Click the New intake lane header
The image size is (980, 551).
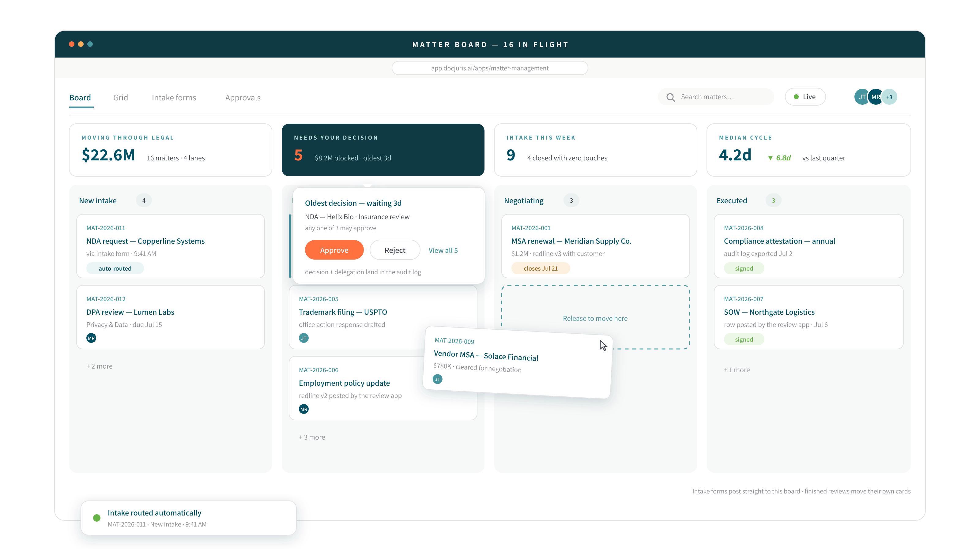(98, 201)
